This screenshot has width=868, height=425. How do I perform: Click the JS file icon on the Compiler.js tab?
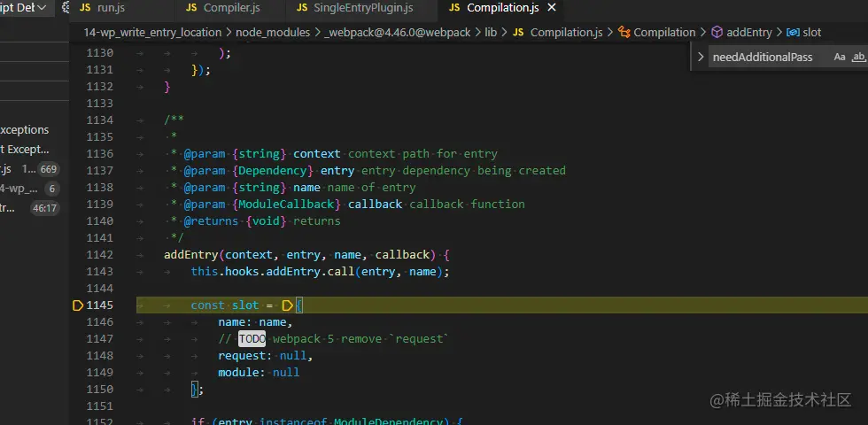tap(191, 8)
